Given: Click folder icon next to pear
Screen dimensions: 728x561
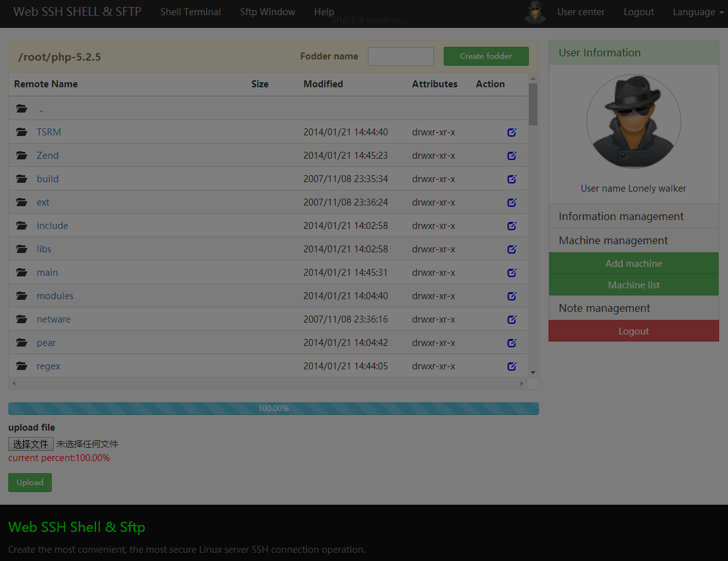Looking at the screenshot, I should click(x=22, y=343).
